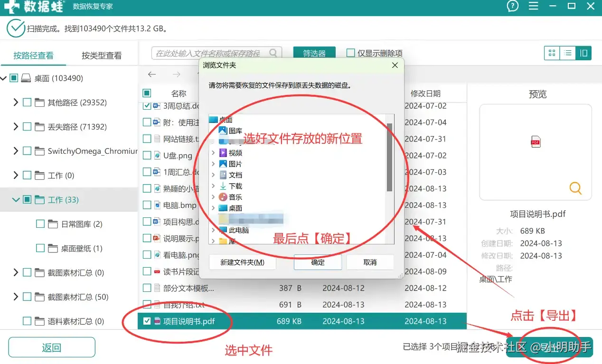Click the magnifier icon in preview
602x364 pixels.
pyautogui.click(x=575, y=188)
